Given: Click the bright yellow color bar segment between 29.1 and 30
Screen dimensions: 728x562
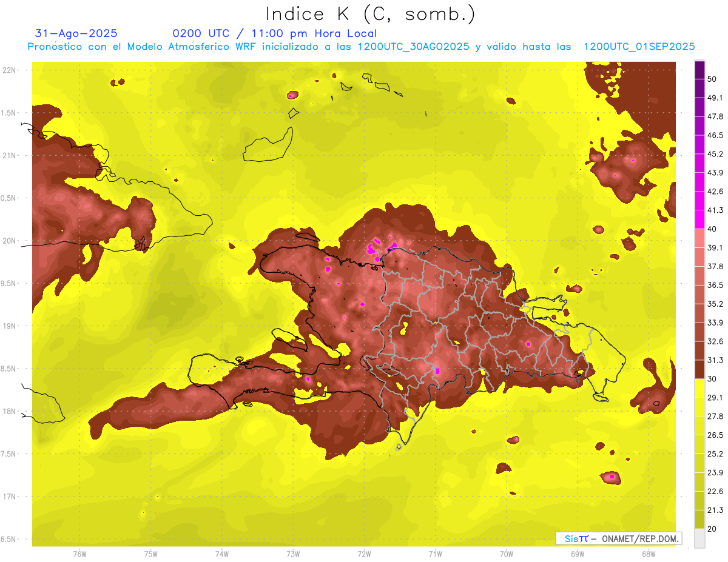Looking at the screenshot, I should click(699, 388).
